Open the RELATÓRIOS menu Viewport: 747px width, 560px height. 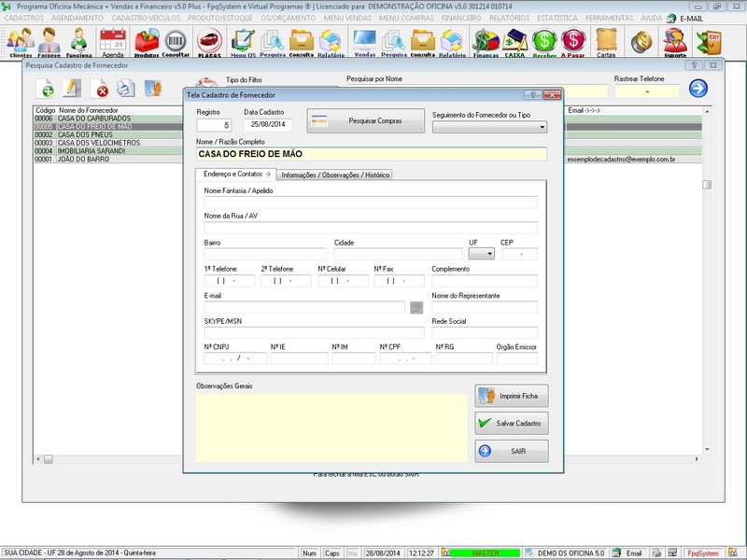click(x=509, y=18)
